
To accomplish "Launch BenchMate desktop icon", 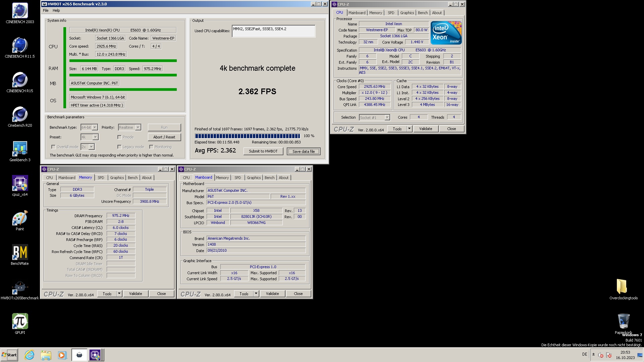I will click(x=20, y=255).
